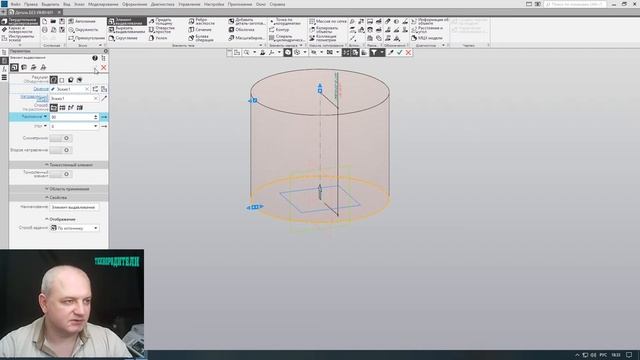This screenshot has height=360, width=640.
Task: Toggle the Симметрично switch
Action: [x=61, y=138]
